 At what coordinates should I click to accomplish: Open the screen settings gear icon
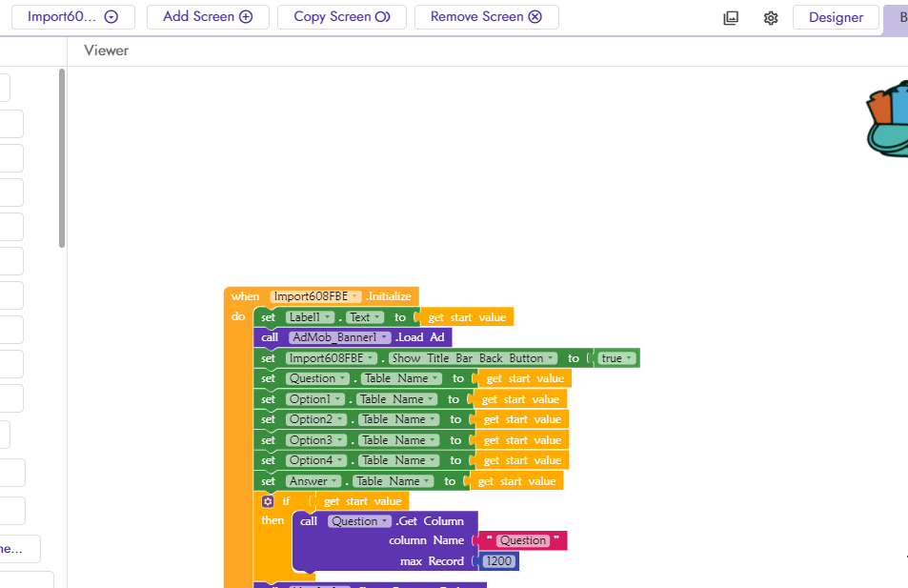(x=771, y=17)
